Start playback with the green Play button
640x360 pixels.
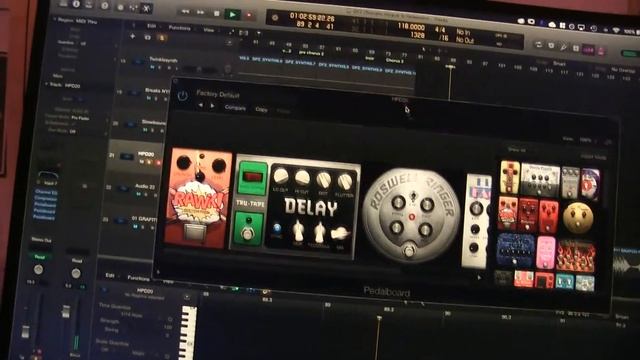[233, 15]
